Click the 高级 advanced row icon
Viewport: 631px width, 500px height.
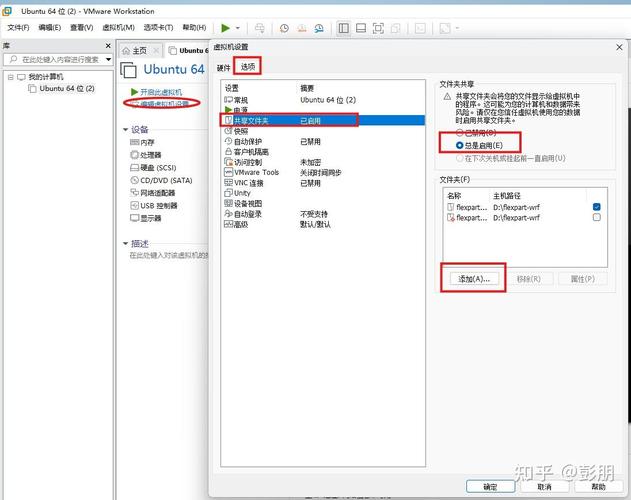pyautogui.click(x=228, y=224)
